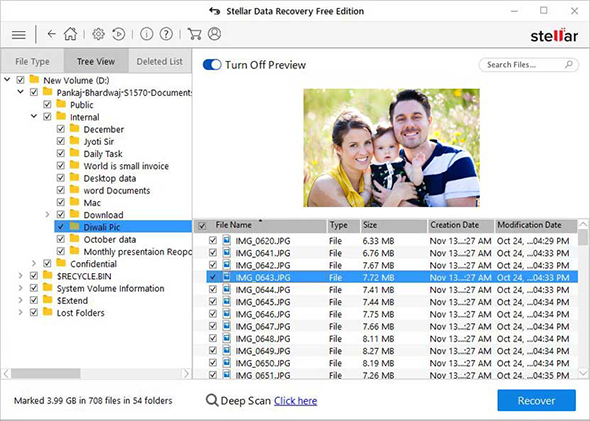Click the tree scrollbar right arrow
Screen dimensions: 590x421
coord(186,374)
